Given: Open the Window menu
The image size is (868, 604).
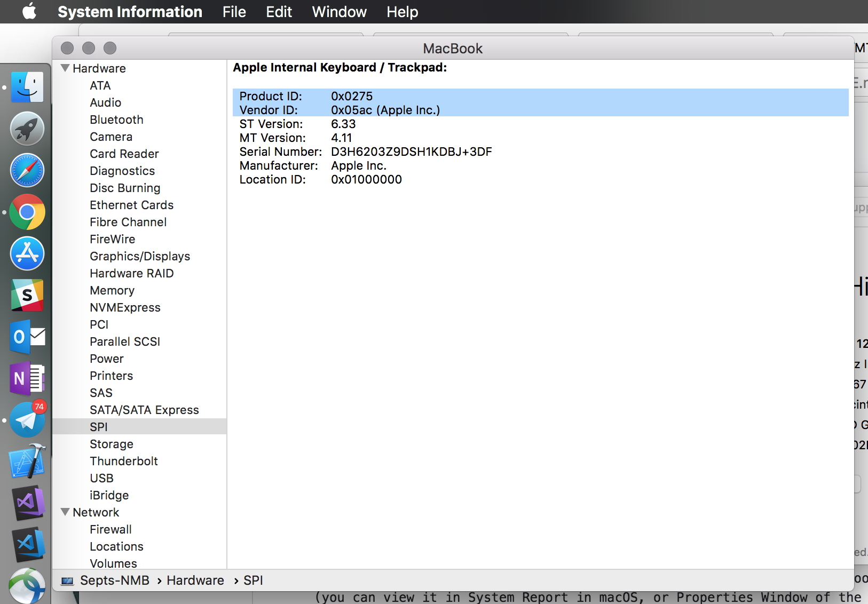Looking at the screenshot, I should click(x=340, y=12).
